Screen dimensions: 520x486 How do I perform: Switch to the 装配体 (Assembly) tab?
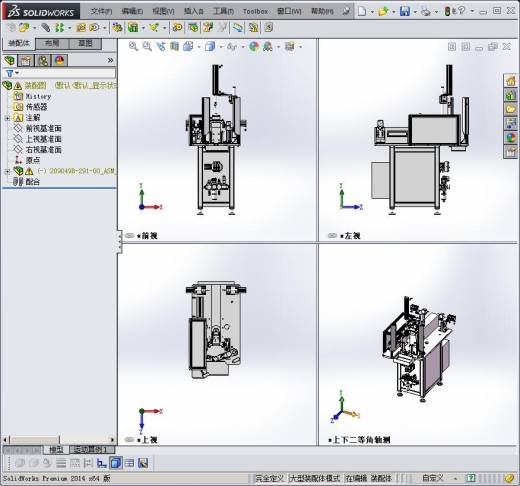pyautogui.click(x=19, y=43)
